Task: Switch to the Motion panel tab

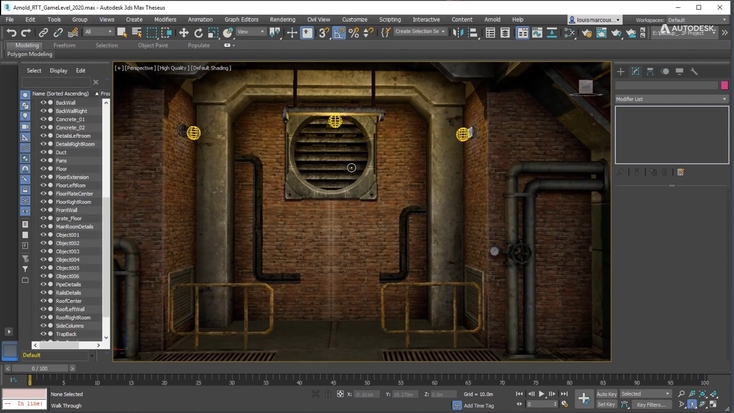Action: pos(665,72)
